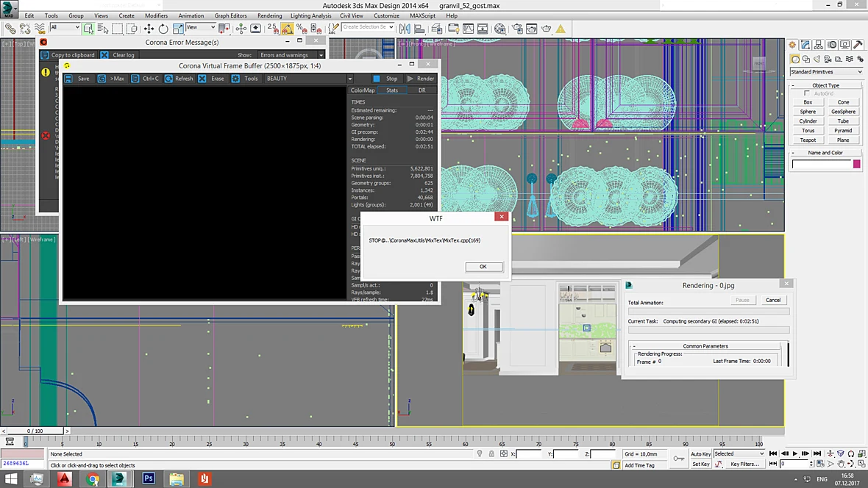Switch to DR tab in frame buffer
The width and height of the screenshot is (868, 488).
(x=421, y=90)
